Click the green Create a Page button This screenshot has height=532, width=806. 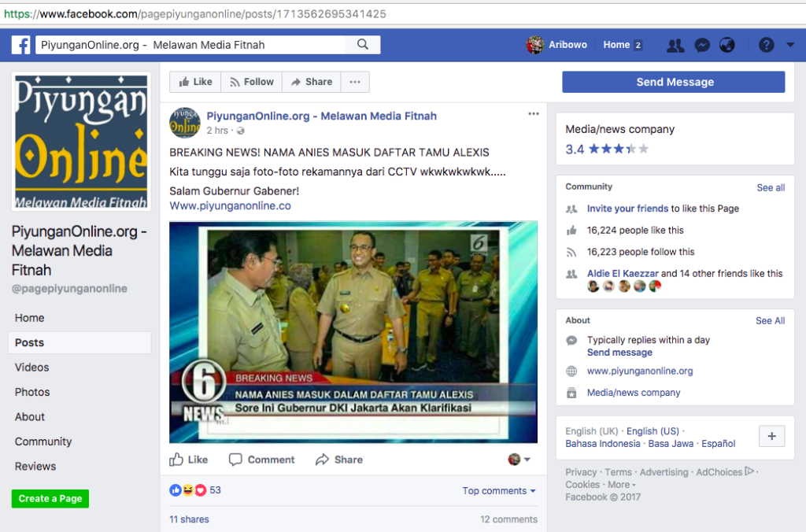coord(50,499)
